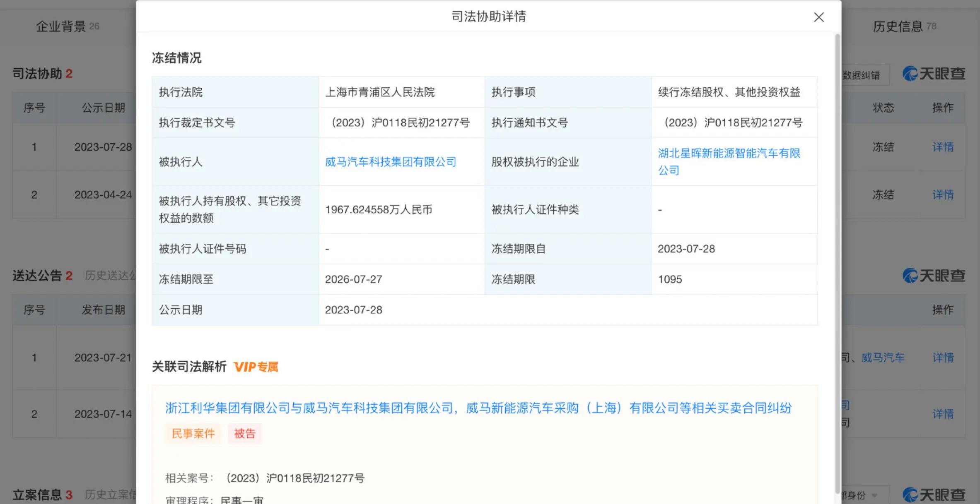The height and width of the screenshot is (504, 980).
Task: Click the 天眼查 logo beside 司法协助
Action: (934, 74)
